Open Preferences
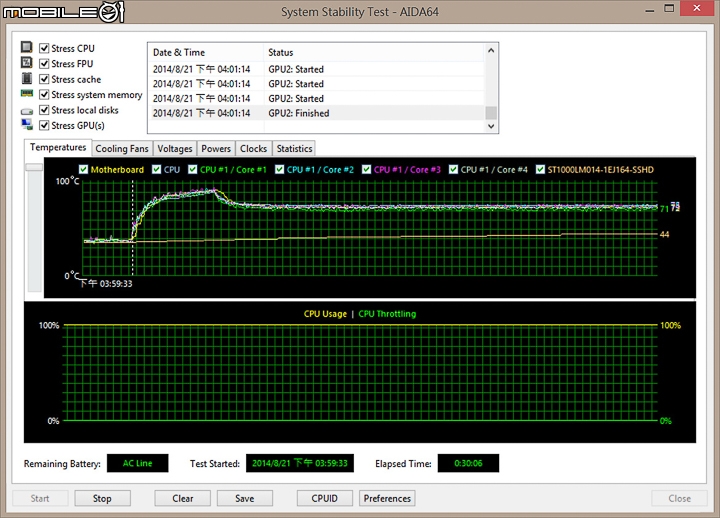 tap(387, 498)
